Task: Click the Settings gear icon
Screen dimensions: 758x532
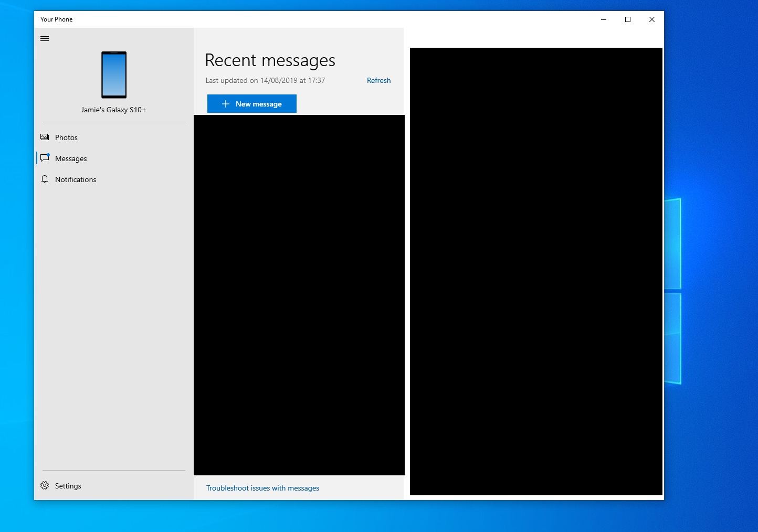Action: (x=45, y=486)
